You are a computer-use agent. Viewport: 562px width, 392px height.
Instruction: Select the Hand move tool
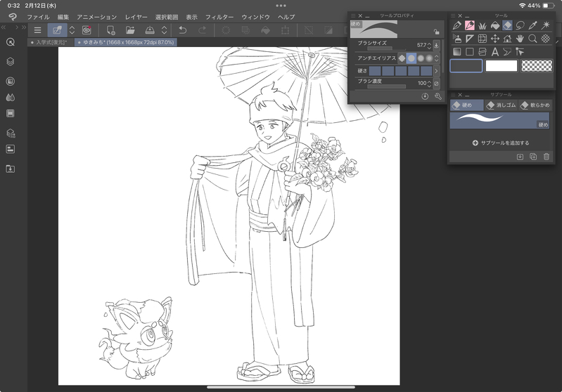[x=520, y=39]
